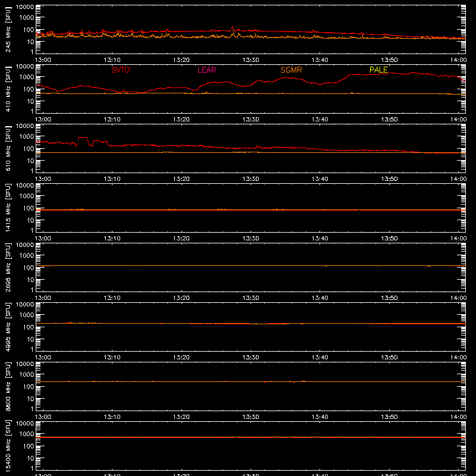The image size is (476, 476).
Task: Click the 10000 y-axis label of 245 MHz panel
Action: (x=25, y=7)
